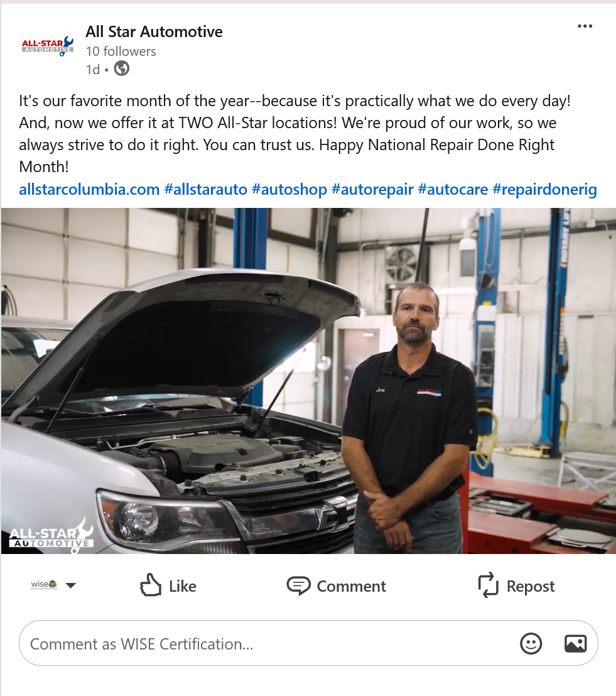This screenshot has width=616, height=696.
Task: Click the Repost arrows icon
Action: (488, 585)
